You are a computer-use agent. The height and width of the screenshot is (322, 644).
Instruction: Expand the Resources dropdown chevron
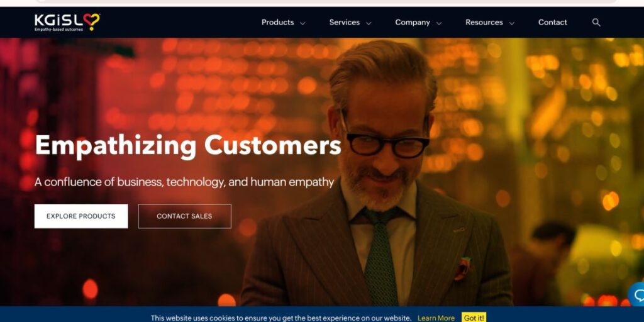tap(512, 23)
